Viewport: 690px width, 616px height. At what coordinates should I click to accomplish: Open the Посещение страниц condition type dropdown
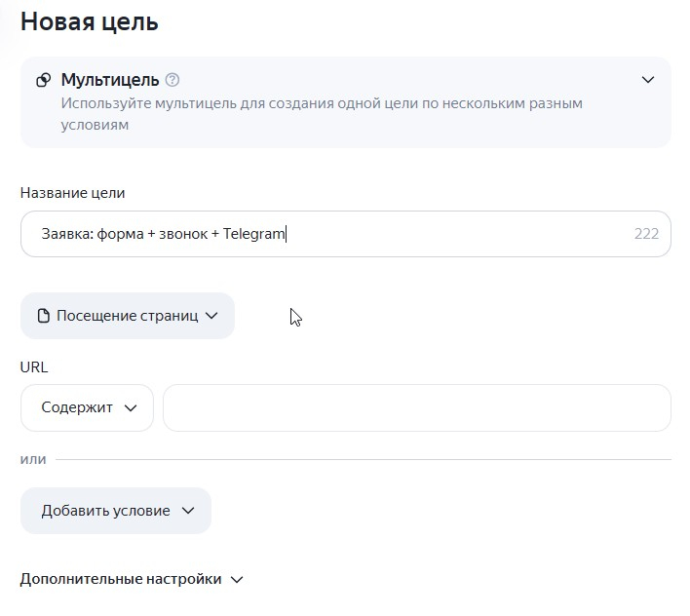pos(128,316)
